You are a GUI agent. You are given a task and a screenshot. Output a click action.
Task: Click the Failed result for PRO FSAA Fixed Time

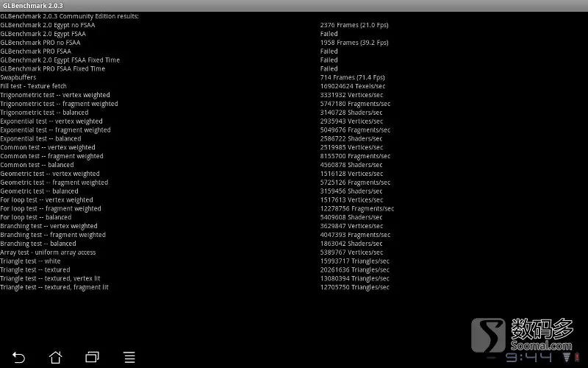329,68
